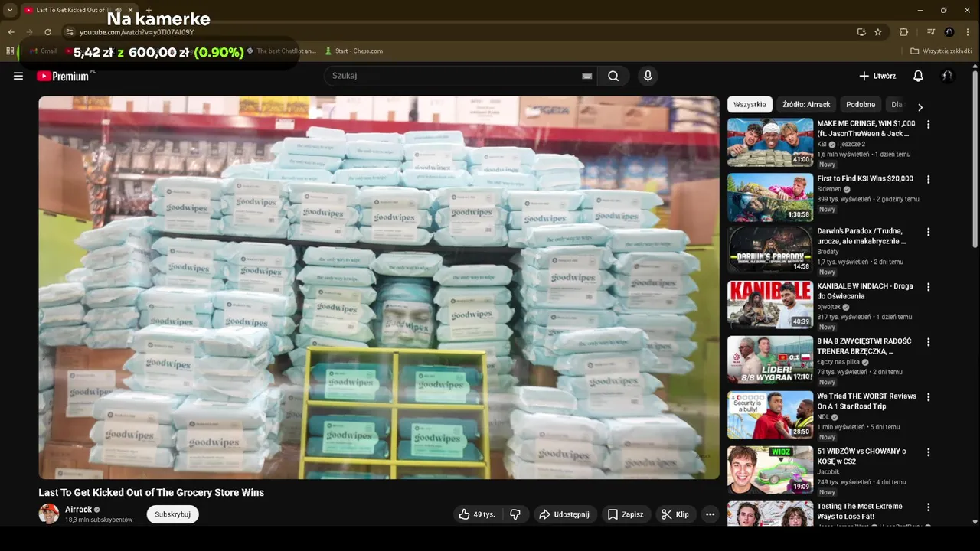Dislike the video
The height and width of the screenshot is (551, 980).
click(515, 514)
